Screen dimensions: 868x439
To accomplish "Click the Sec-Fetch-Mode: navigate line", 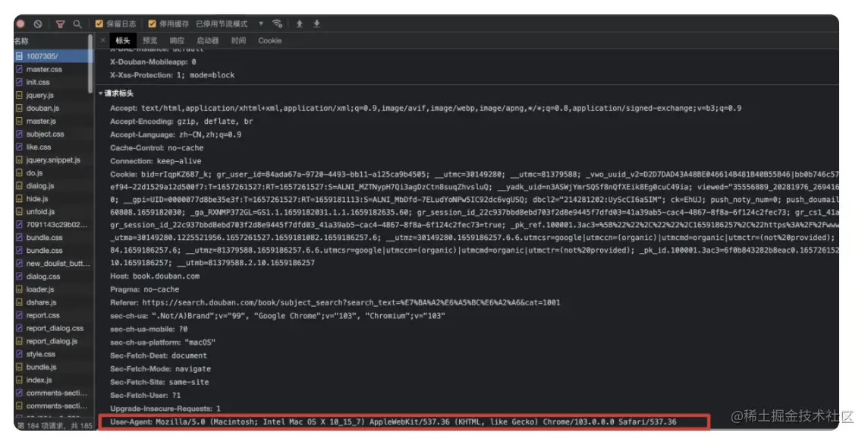I will [161, 369].
